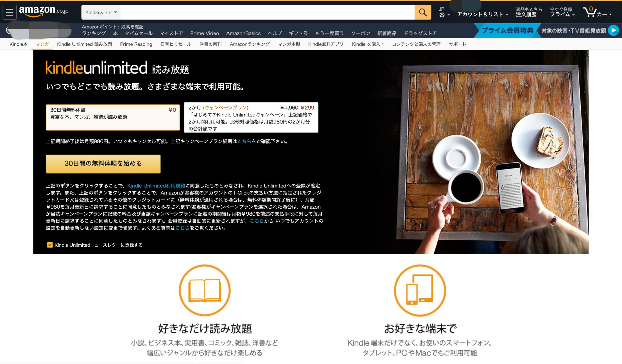The height and width of the screenshot is (364, 622).
Task: Click the 30日間の無料体験を始める button
Action: pyautogui.click(x=103, y=164)
